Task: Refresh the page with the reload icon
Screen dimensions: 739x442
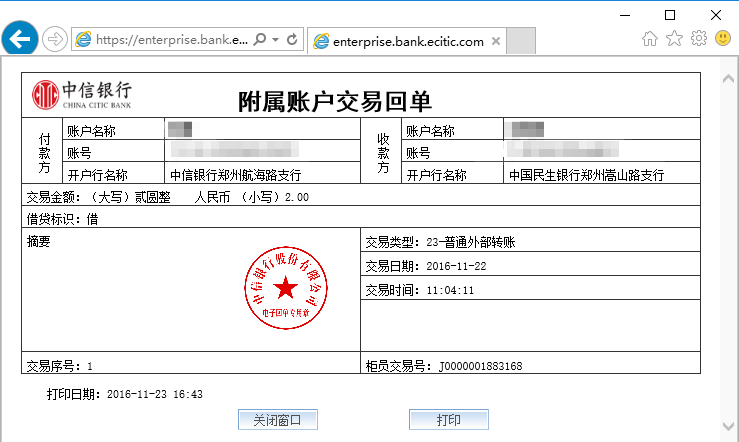Action: point(292,40)
